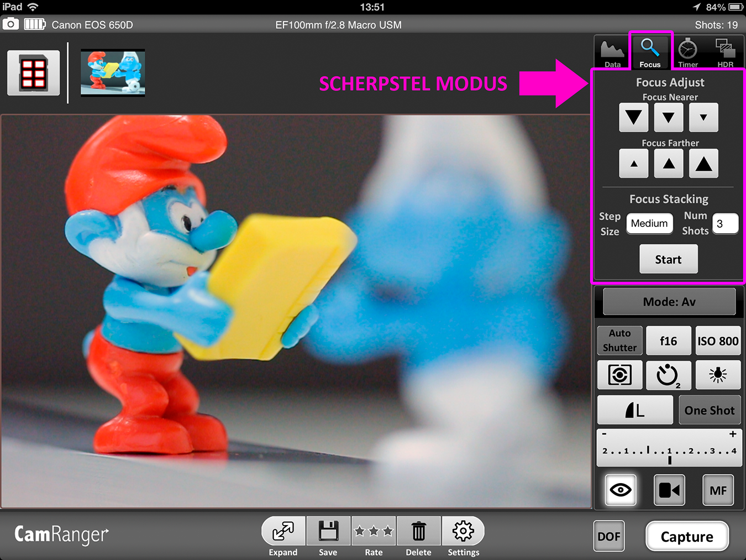
Task: Open the Step Size Medium dropdown
Action: [649, 223]
